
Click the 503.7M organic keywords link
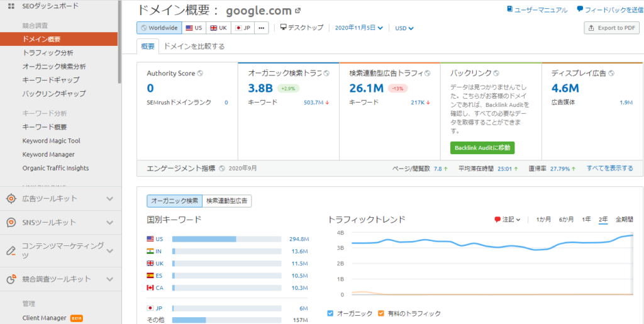point(313,103)
